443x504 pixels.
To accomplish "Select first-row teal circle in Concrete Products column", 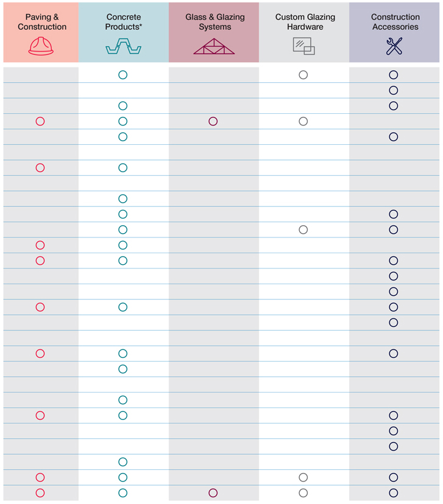I will coord(122,75).
